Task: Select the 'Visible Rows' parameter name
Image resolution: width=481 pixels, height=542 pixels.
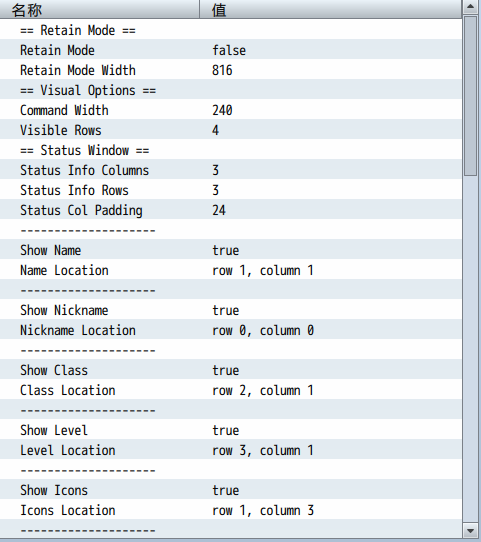Action: (x=61, y=131)
